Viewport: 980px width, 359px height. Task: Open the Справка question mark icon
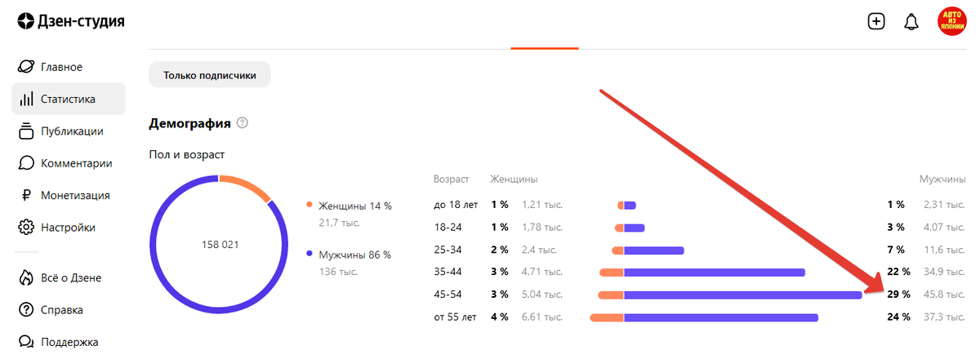(x=26, y=310)
